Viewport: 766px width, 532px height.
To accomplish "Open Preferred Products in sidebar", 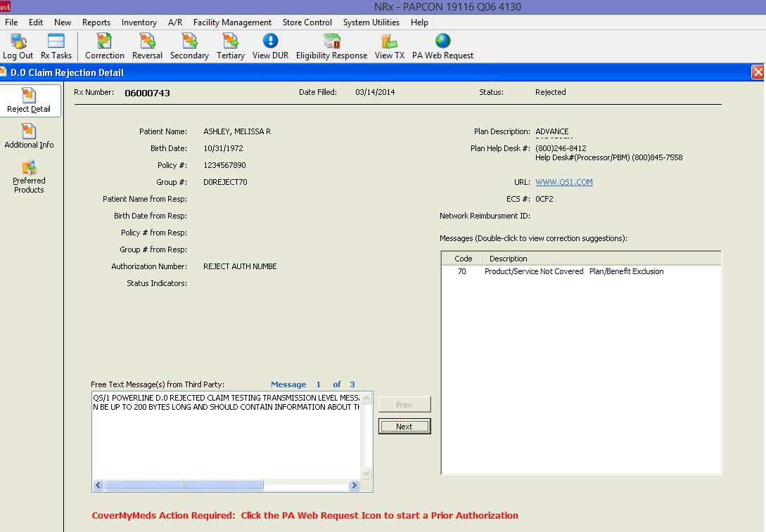I will (29, 176).
